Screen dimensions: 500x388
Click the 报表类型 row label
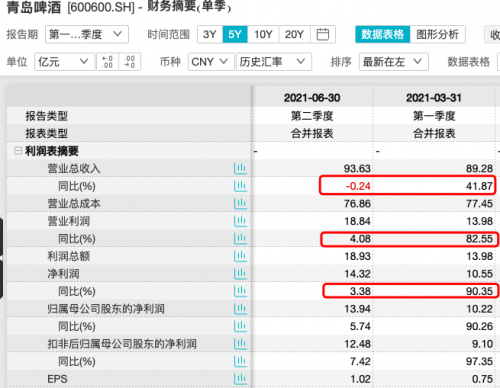coord(46,134)
